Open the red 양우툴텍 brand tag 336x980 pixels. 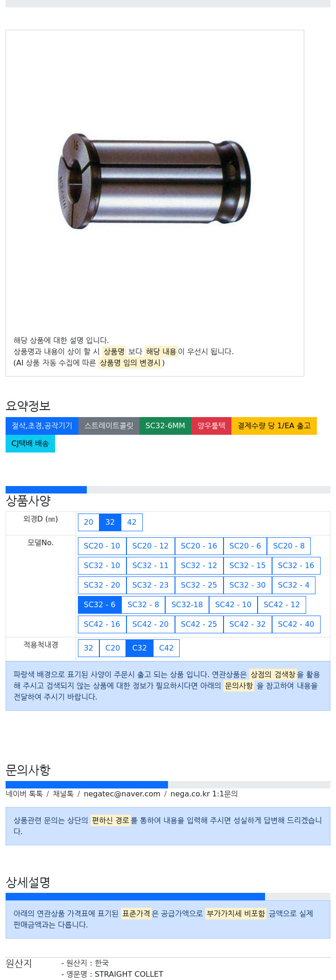tap(211, 426)
